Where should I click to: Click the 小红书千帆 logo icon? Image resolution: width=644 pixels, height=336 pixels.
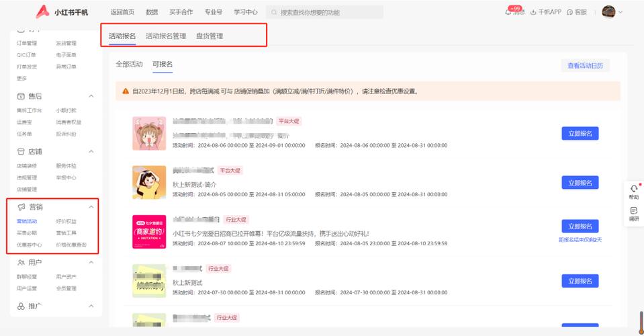[x=43, y=12]
